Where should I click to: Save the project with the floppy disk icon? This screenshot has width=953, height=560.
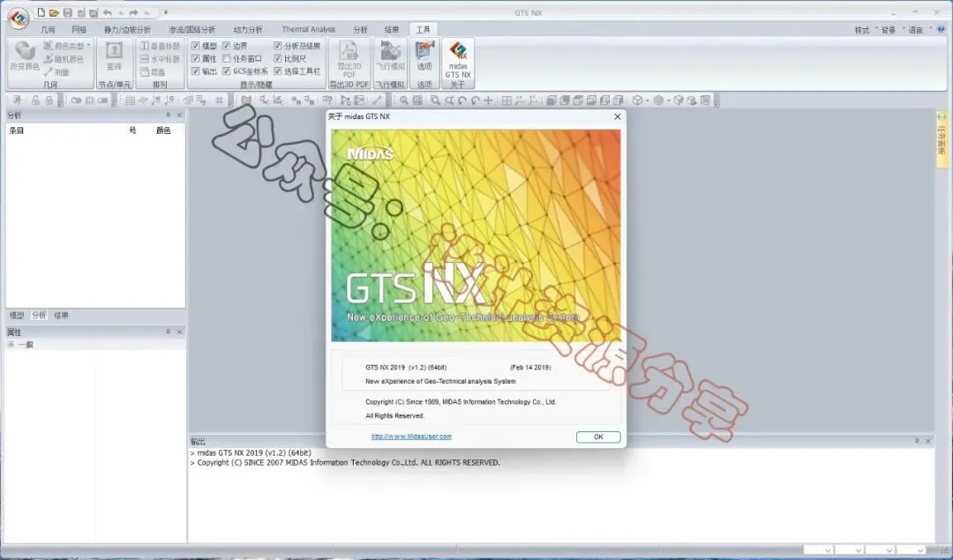pyautogui.click(x=67, y=12)
